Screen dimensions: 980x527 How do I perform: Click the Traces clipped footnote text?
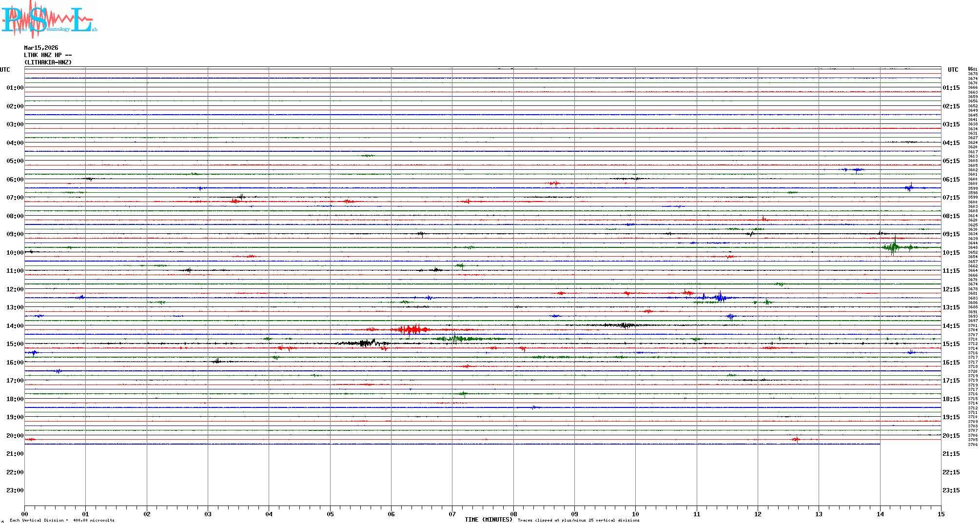coord(578,520)
